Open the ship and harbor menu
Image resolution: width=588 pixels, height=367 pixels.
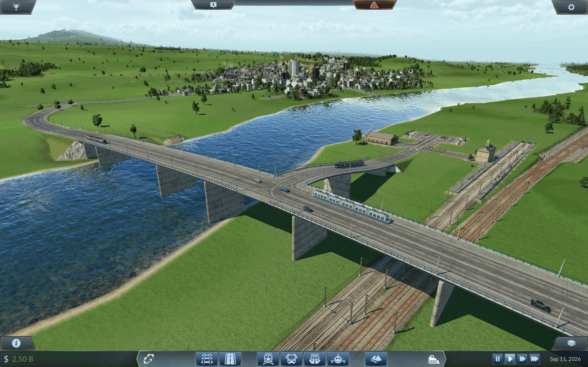tap(315, 359)
